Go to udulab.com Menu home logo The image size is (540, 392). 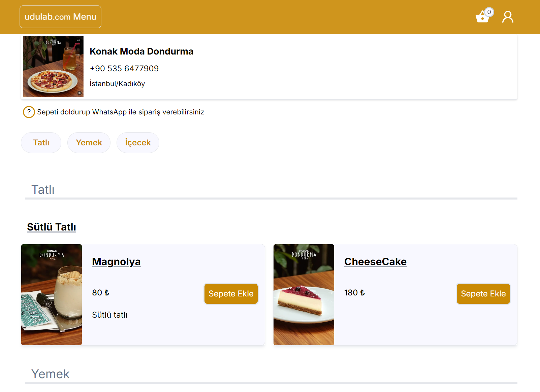point(61,17)
